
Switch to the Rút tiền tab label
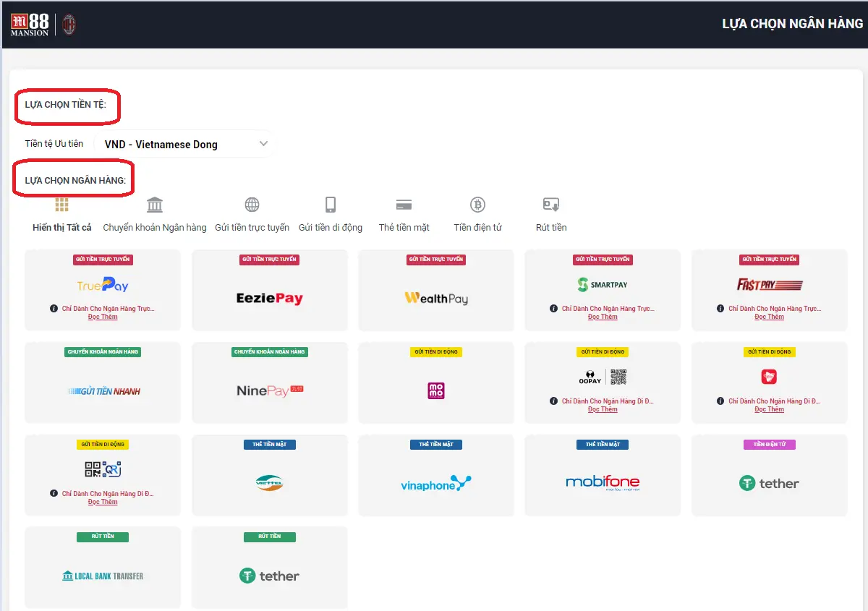[551, 228]
